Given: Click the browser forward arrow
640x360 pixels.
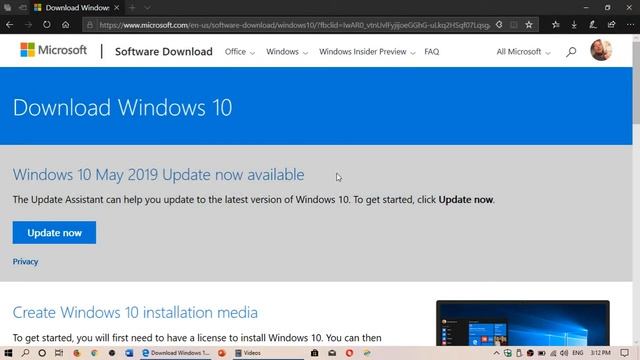Looking at the screenshot, I should point(28,25).
